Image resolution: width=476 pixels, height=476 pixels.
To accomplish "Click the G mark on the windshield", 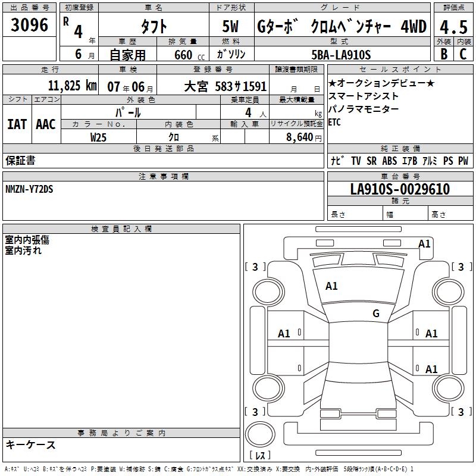I will coord(376,314).
